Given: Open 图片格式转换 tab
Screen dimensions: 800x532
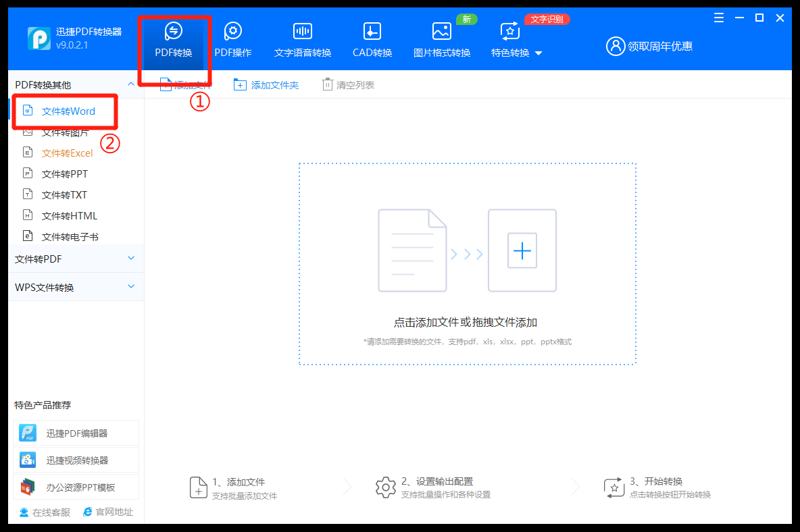Looking at the screenshot, I should coord(441,41).
